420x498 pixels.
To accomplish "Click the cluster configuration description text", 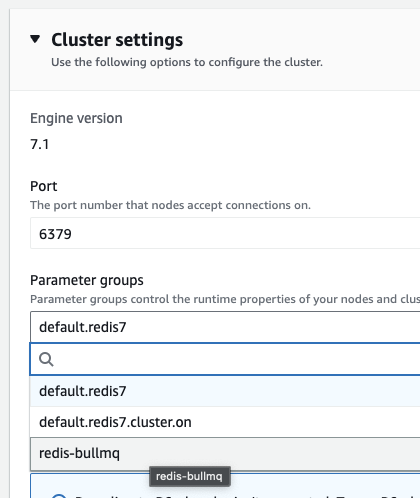I will [187, 62].
